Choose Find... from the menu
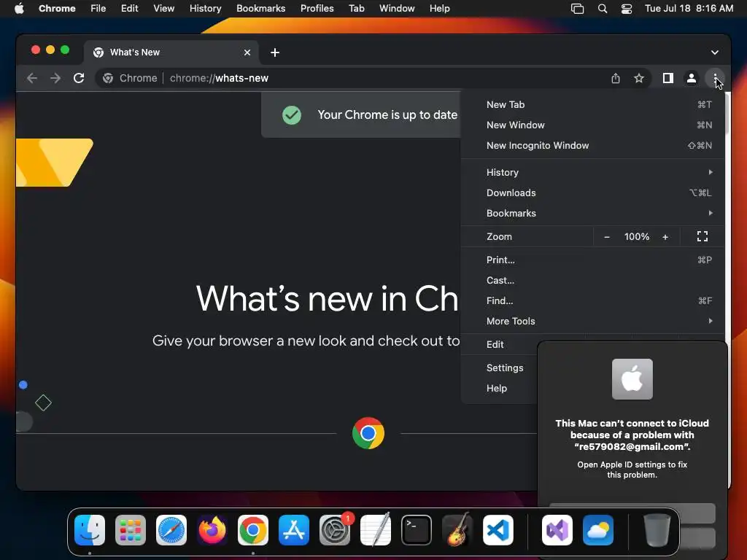Image resolution: width=747 pixels, height=560 pixels. coord(592,301)
